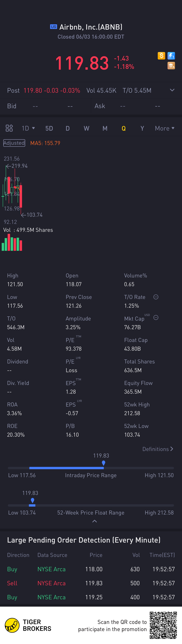Select the W weekly chart tab
Image resolution: width=182 pixels, height=644 pixels.
pos(86,129)
